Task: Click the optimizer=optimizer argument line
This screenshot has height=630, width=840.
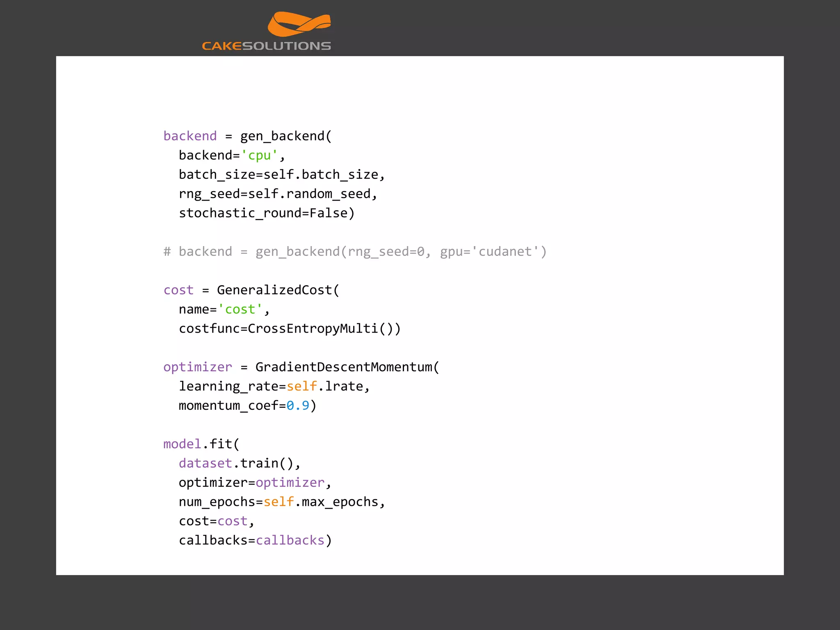Action: pos(254,483)
